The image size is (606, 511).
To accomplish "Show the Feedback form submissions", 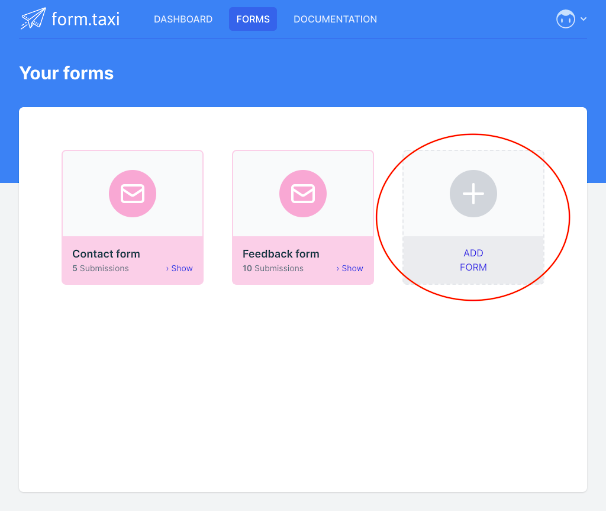I will point(351,268).
